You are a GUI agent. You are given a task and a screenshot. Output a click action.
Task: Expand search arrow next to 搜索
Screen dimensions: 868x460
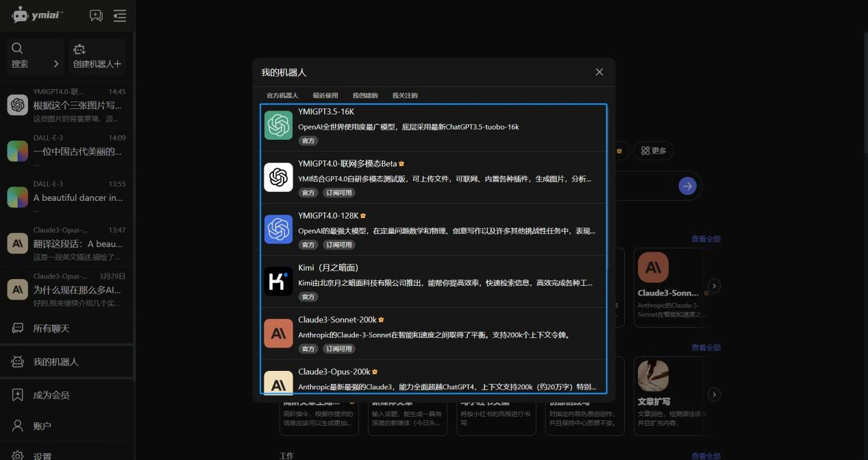tap(56, 64)
